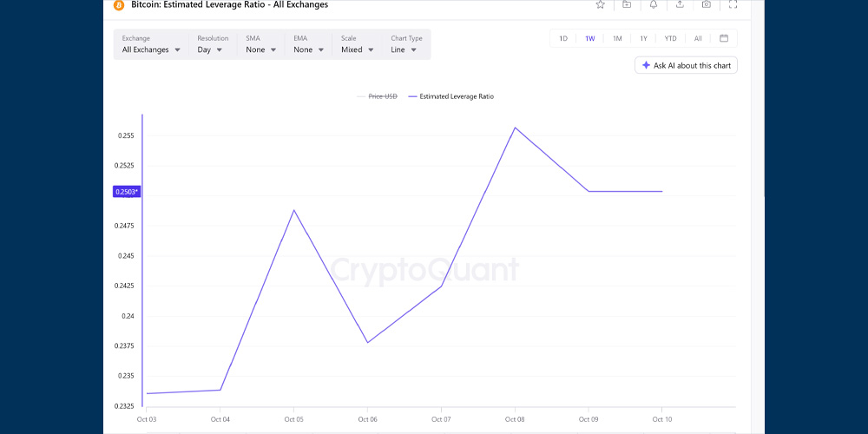Click the chart title Bitcoin Estimated Leverage Ratio
The width and height of the screenshot is (868, 434).
(230, 5)
